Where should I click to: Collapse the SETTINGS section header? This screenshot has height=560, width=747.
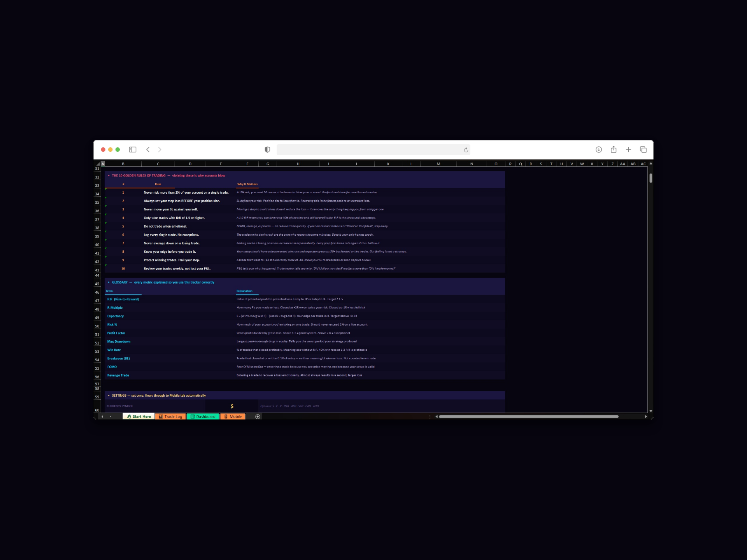[109, 395]
